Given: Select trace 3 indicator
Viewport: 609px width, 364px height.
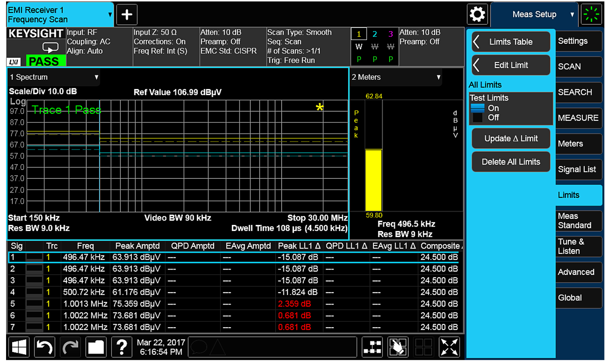Looking at the screenshot, I should 390,34.
